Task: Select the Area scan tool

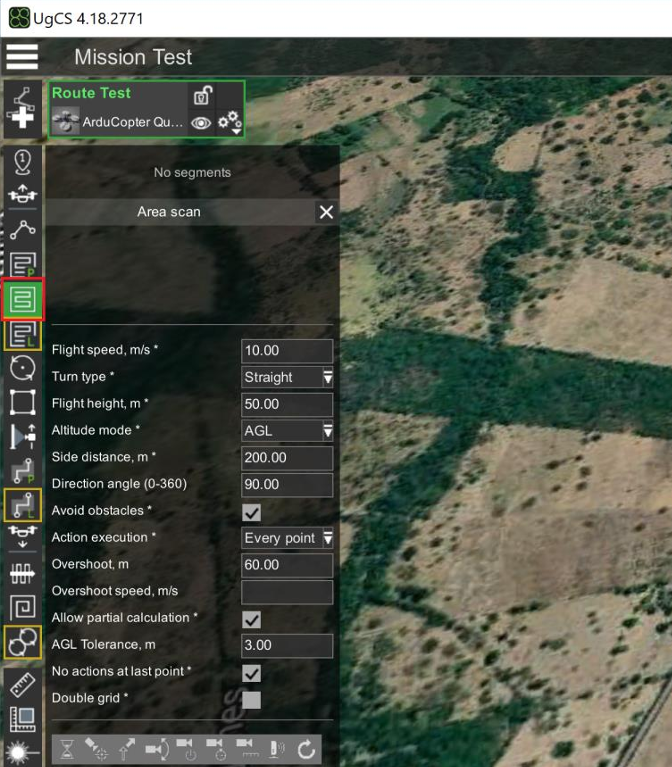Action: tap(23, 299)
